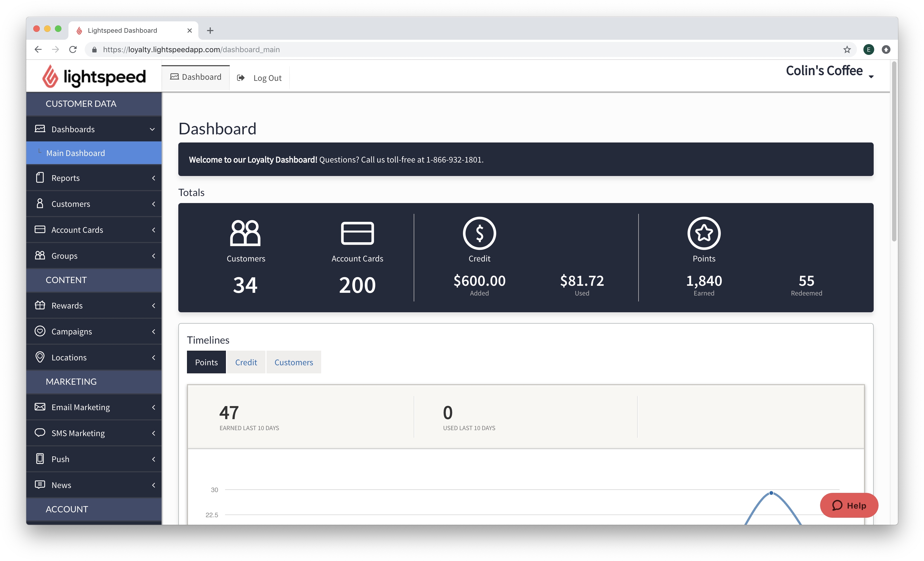The width and height of the screenshot is (924, 561).
Task: Click the Log Out arrow icon
Action: click(x=241, y=78)
